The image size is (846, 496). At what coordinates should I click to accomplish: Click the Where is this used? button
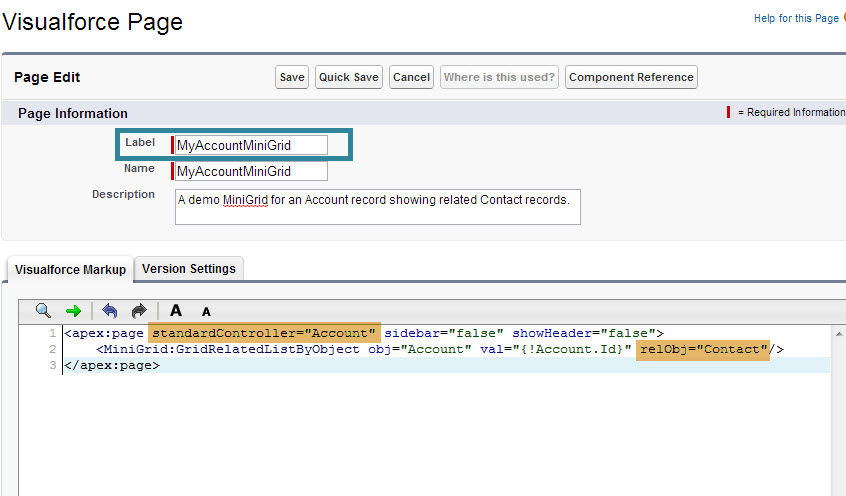click(499, 77)
